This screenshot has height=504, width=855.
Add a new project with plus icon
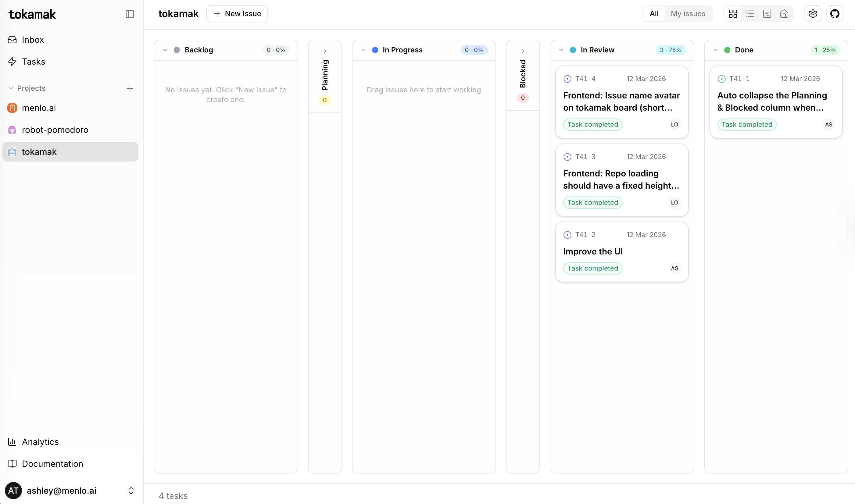tap(130, 88)
